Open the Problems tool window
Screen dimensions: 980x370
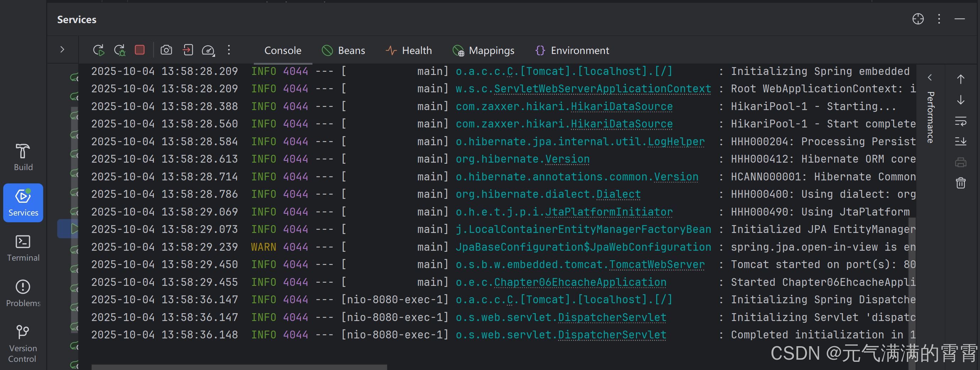click(x=23, y=293)
